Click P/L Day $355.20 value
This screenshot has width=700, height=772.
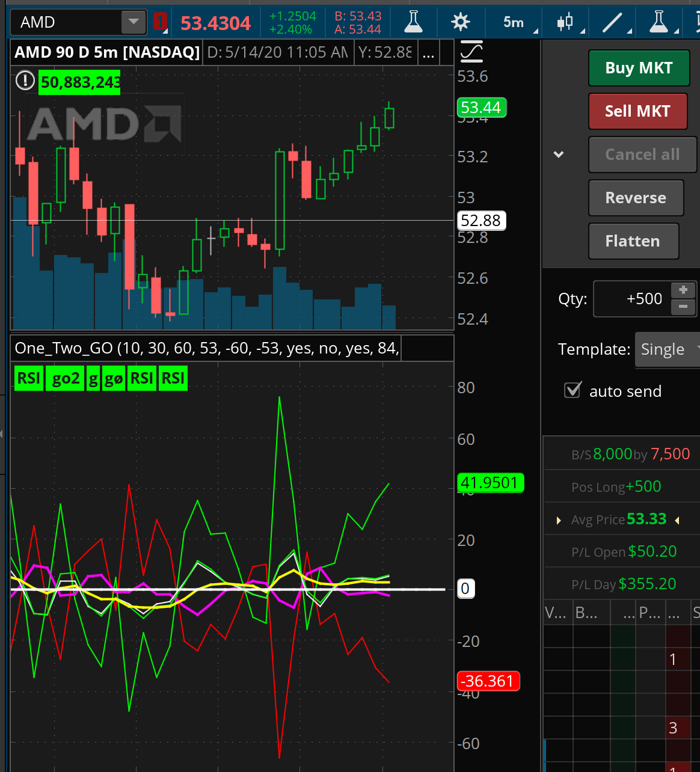pyautogui.click(x=648, y=584)
